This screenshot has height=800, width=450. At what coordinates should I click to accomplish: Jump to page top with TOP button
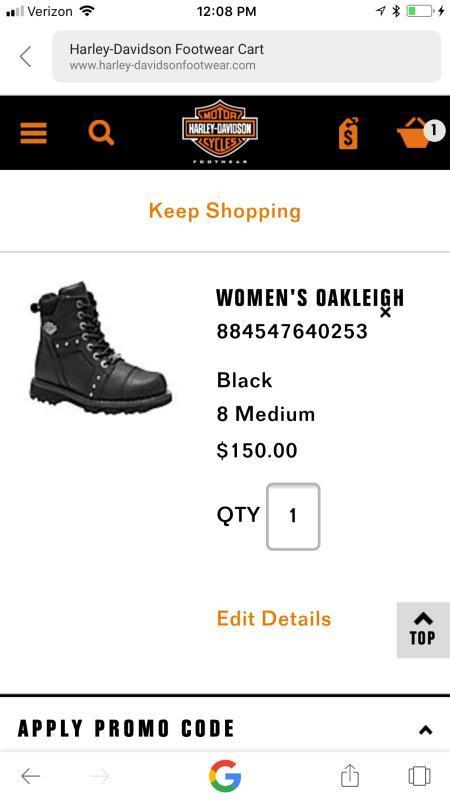[423, 630]
